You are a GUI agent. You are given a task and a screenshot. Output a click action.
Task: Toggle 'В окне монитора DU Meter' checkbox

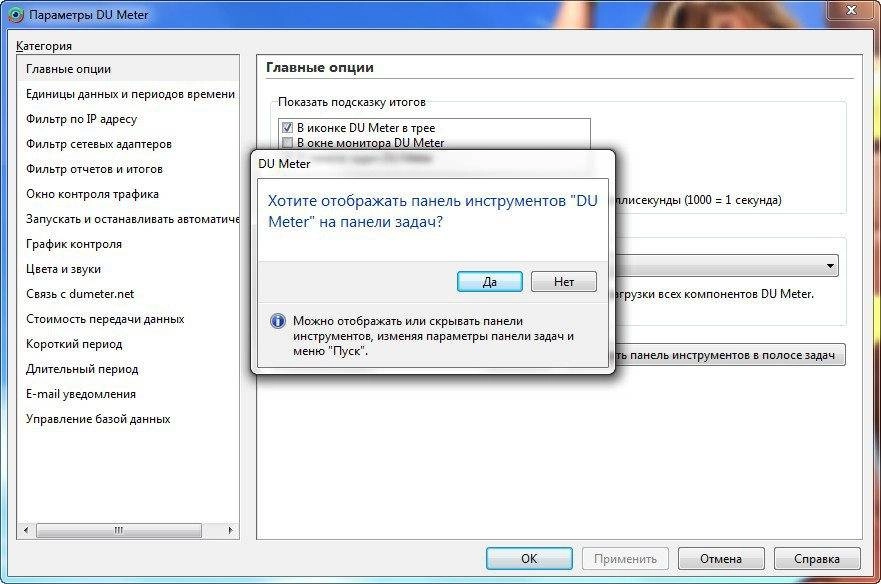point(287,143)
